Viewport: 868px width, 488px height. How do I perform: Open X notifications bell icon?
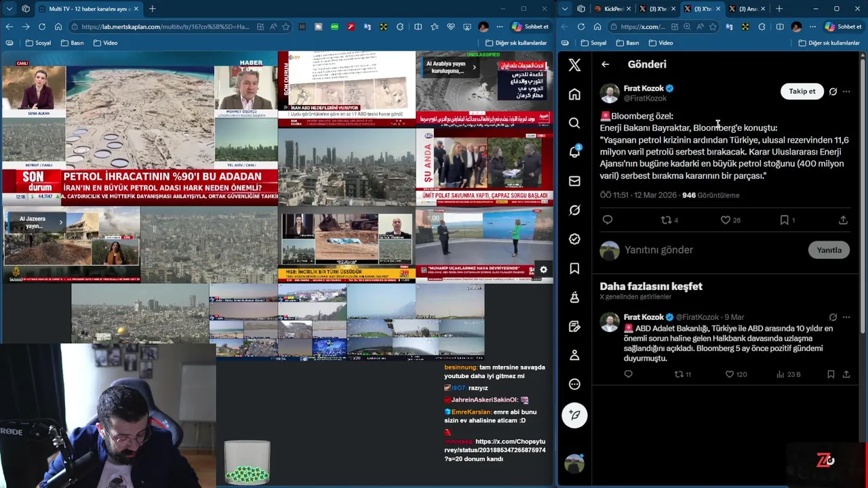pos(574,152)
